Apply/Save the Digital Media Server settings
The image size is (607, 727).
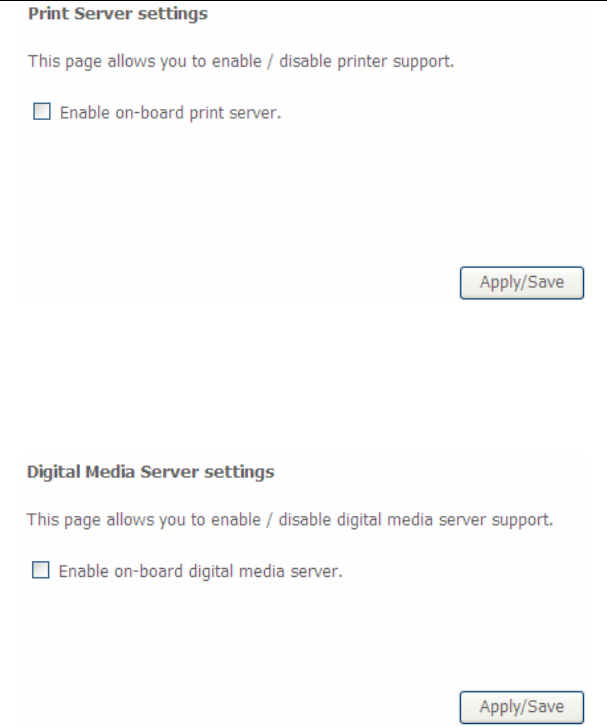522,707
